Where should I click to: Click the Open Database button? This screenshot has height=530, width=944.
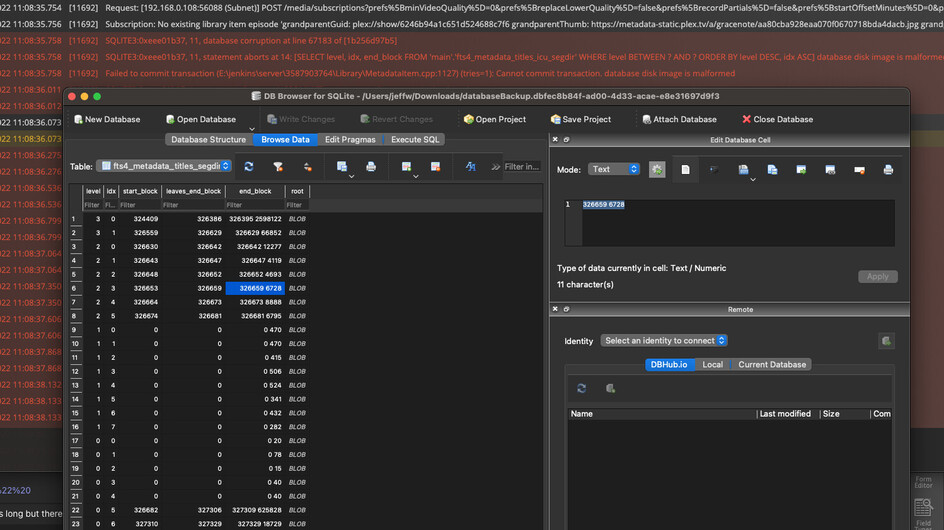point(201,119)
